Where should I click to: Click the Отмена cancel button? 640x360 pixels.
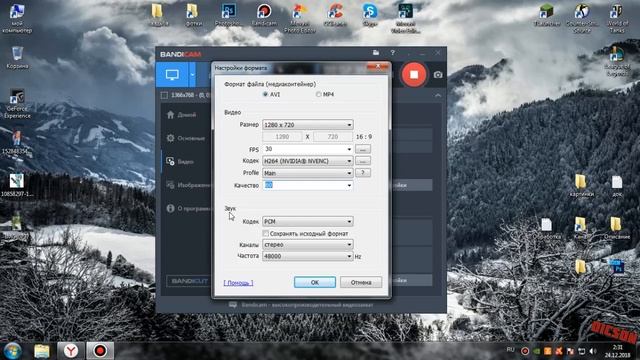click(x=361, y=282)
